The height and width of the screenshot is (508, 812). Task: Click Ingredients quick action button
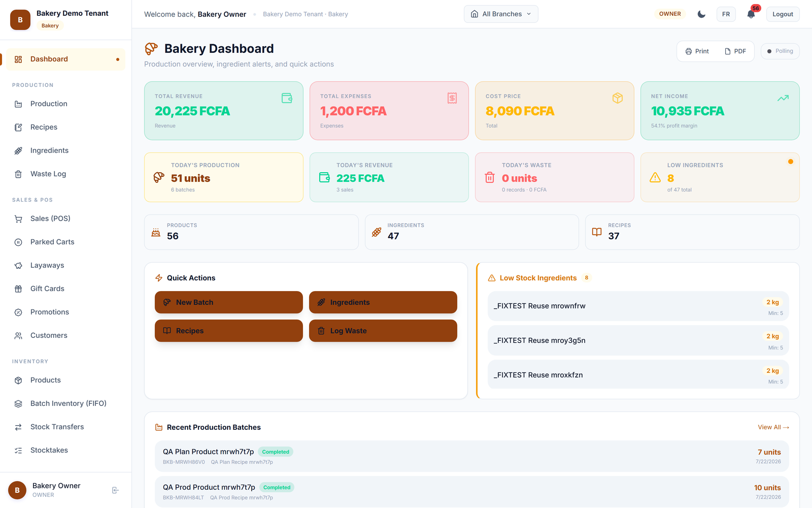tap(383, 302)
